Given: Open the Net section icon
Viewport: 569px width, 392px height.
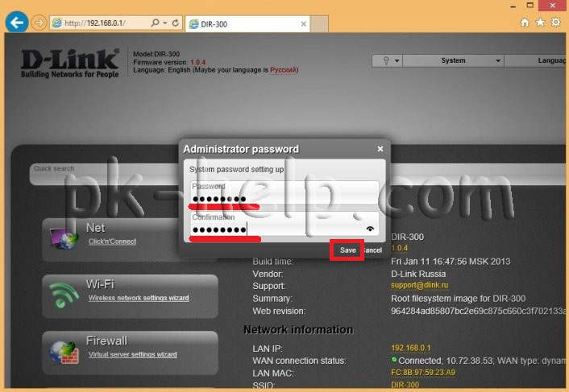Looking at the screenshot, I should coord(64,238).
